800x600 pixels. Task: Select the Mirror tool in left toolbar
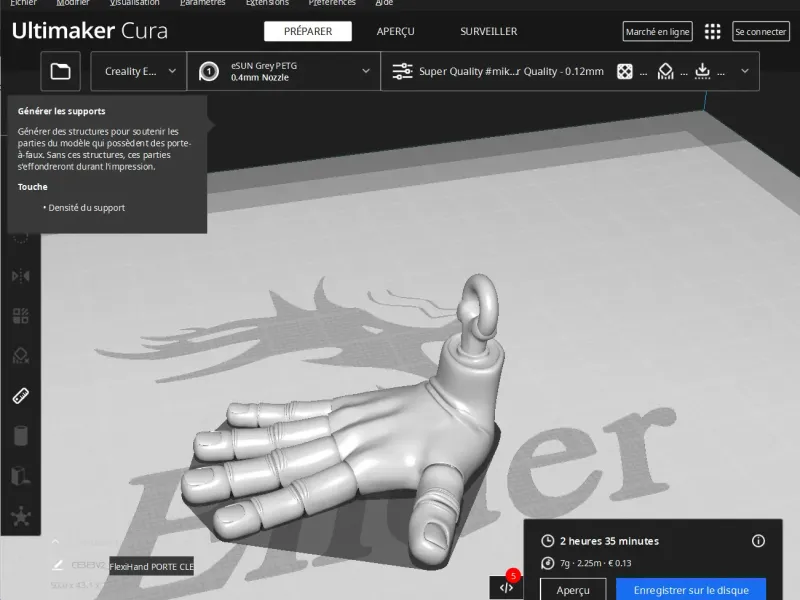click(x=21, y=276)
